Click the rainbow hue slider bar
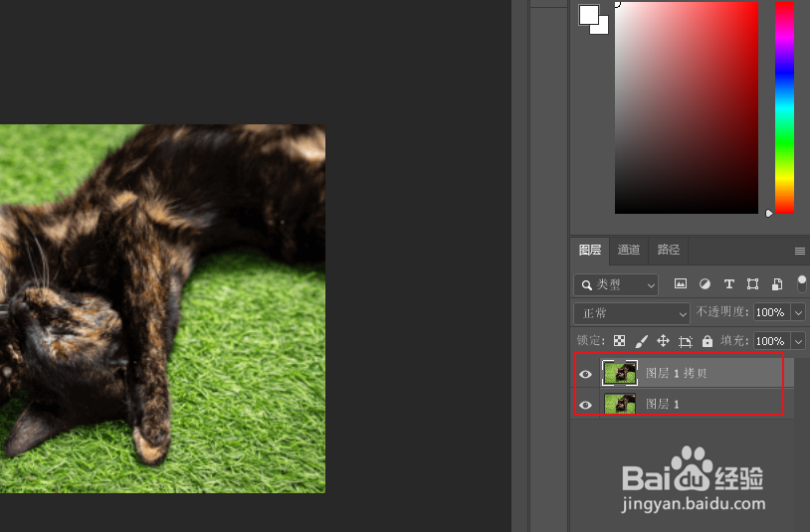The width and height of the screenshot is (810, 532). tap(784, 107)
